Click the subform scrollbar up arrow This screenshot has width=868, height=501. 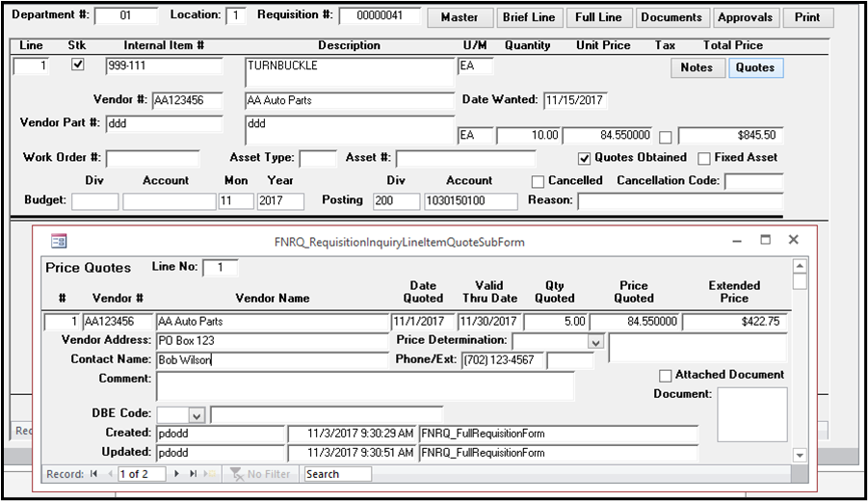tap(800, 266)
